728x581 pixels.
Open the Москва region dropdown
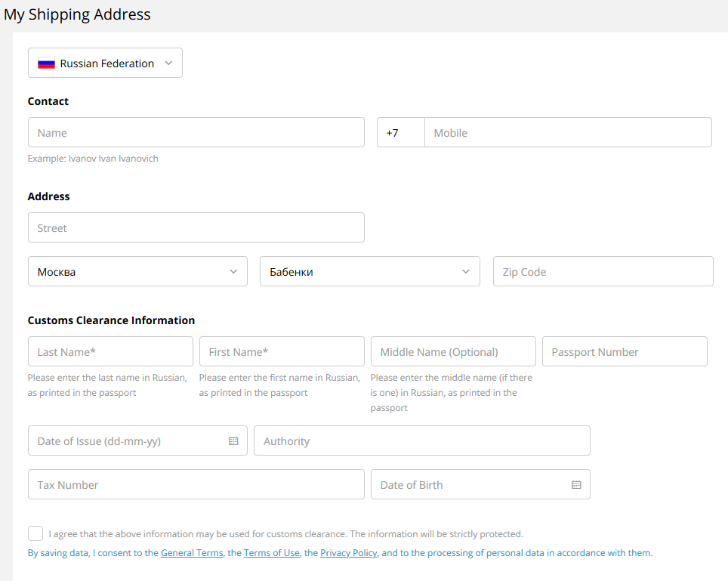137,271
